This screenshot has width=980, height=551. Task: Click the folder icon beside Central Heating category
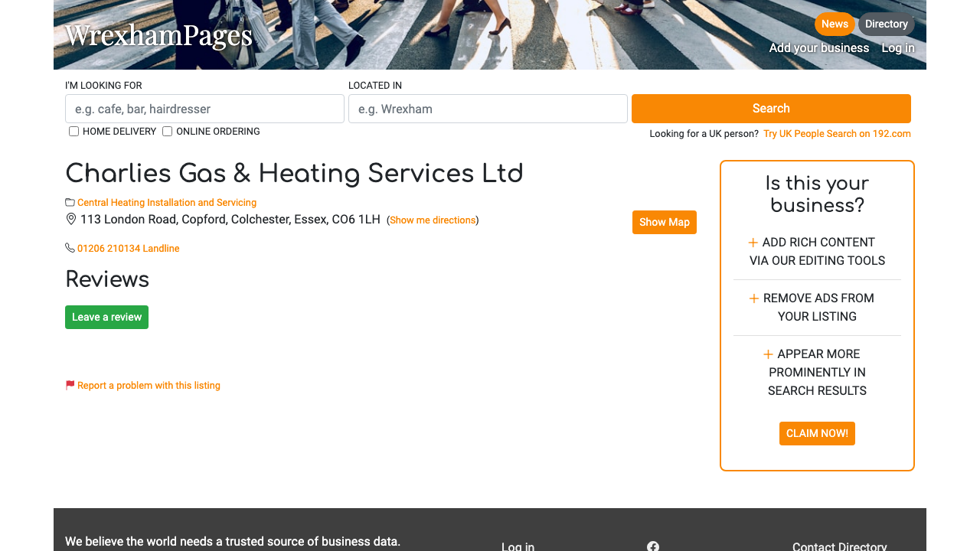(x=70, y=202)
